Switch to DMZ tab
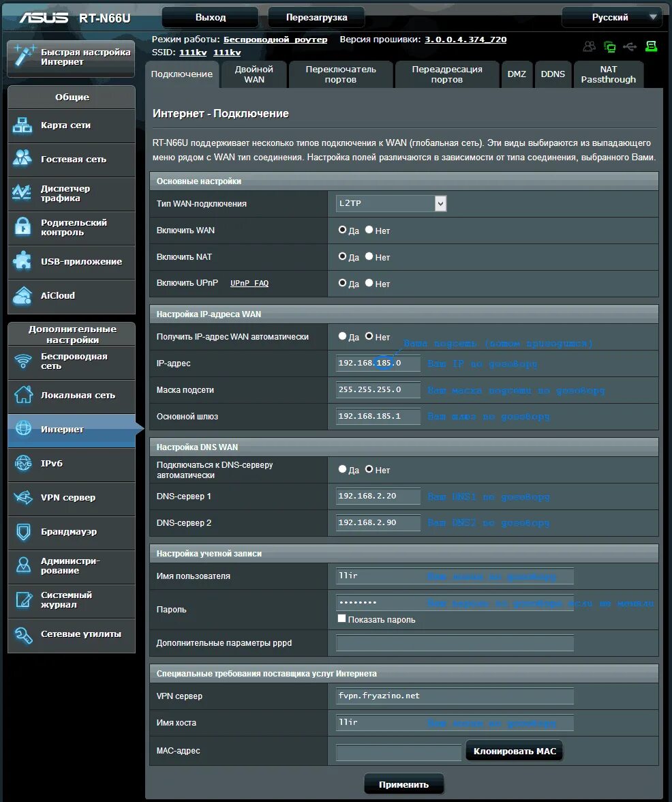This screenshot has width=672, height=802. (517, 74)
